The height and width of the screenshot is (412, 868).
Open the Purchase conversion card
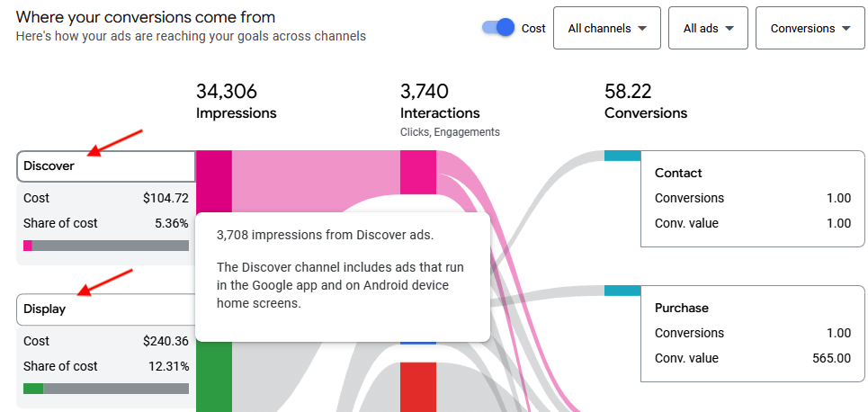point(752,334)
